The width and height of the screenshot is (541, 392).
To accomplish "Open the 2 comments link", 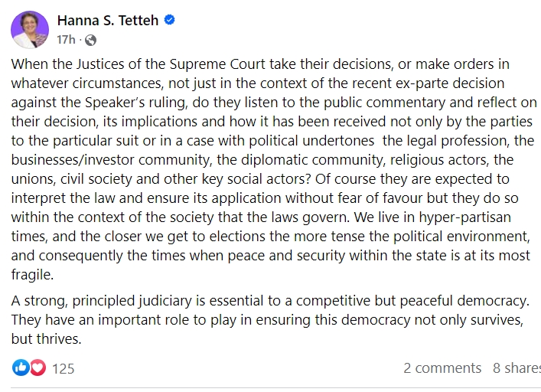I will pos(442,368).
